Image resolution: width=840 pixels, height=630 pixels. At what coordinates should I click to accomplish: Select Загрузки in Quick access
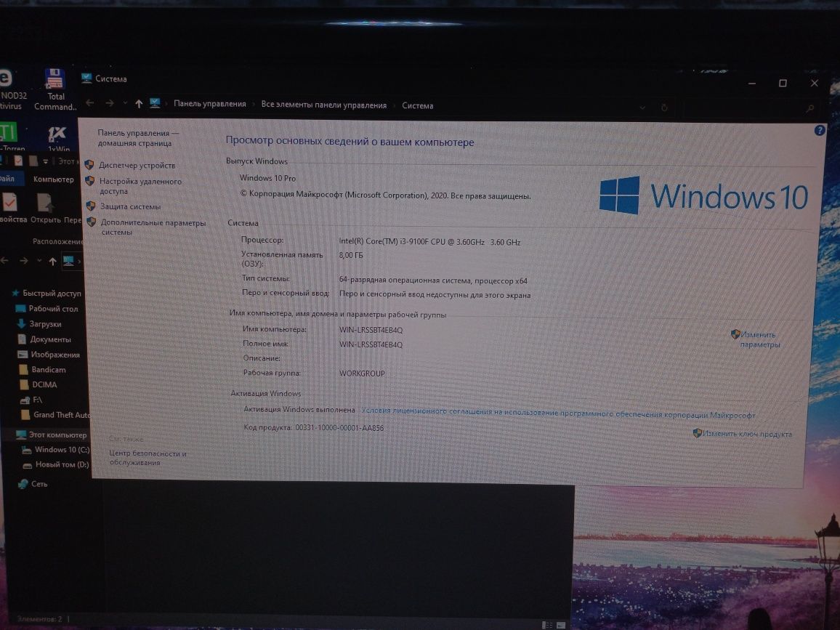click(45, 324)
